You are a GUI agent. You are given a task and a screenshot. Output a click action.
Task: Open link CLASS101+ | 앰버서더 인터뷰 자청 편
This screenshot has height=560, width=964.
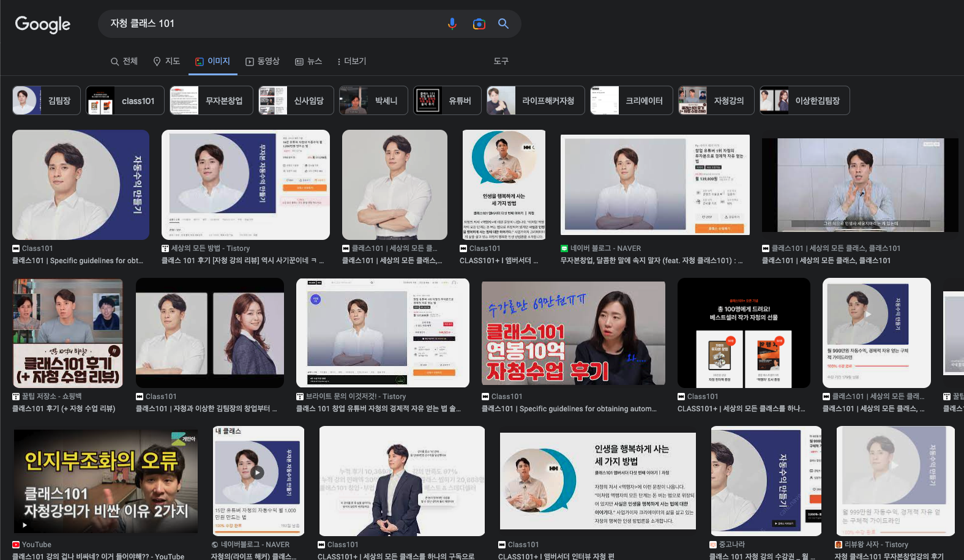(556, 556)
